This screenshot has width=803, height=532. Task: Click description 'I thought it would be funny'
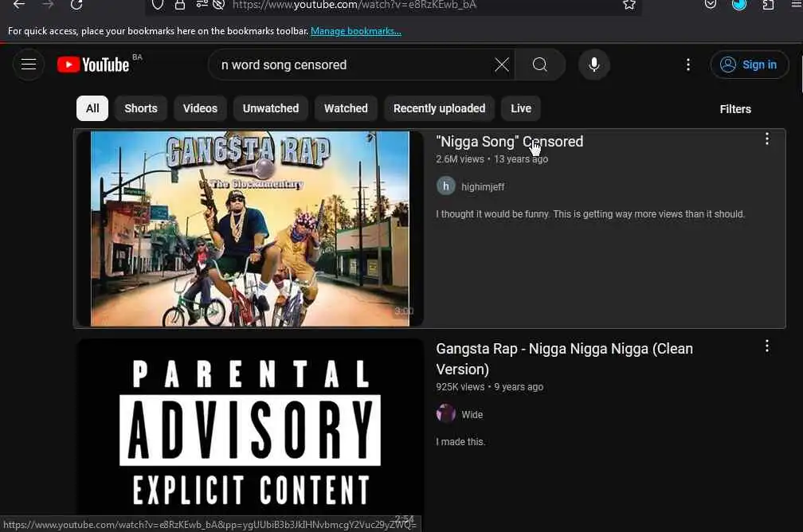[x=590, y=214]
